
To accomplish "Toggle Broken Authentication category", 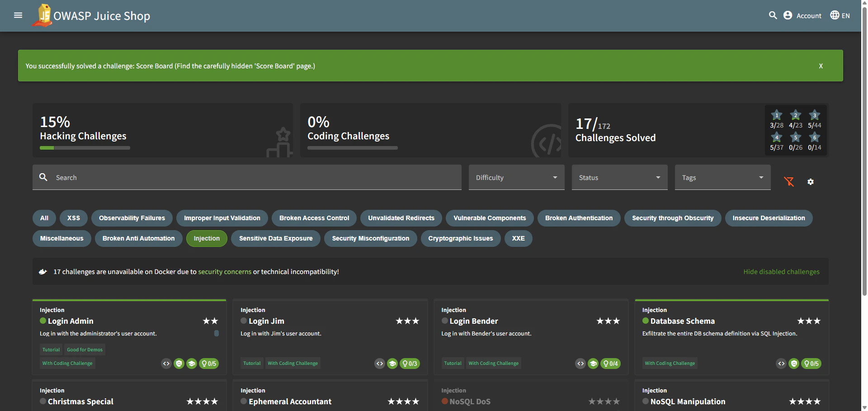I will 579,218.
